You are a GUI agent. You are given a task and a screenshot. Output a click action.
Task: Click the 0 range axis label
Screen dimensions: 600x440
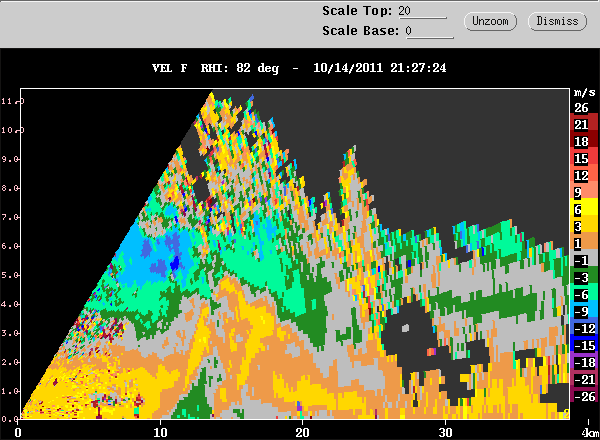18,432
